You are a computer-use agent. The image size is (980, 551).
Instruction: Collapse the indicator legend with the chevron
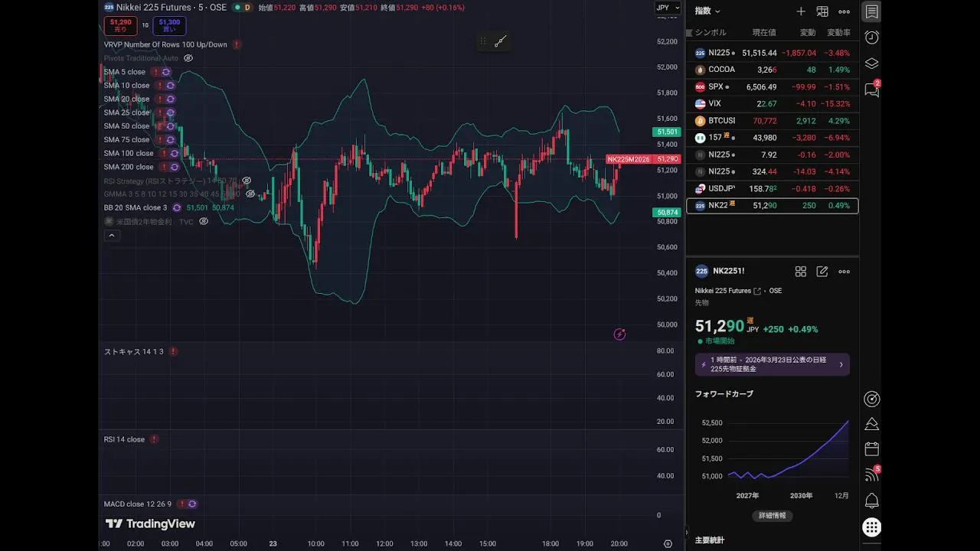112,236
